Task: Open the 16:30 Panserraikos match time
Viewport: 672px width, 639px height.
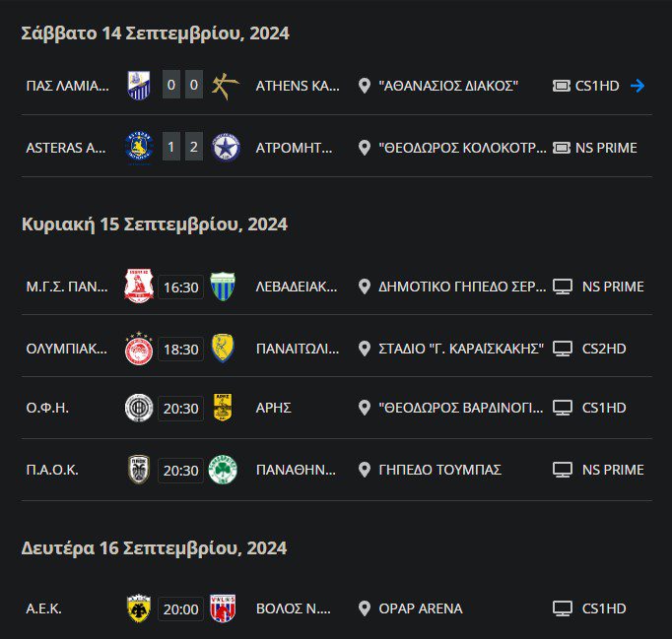Action: point(180,288)
